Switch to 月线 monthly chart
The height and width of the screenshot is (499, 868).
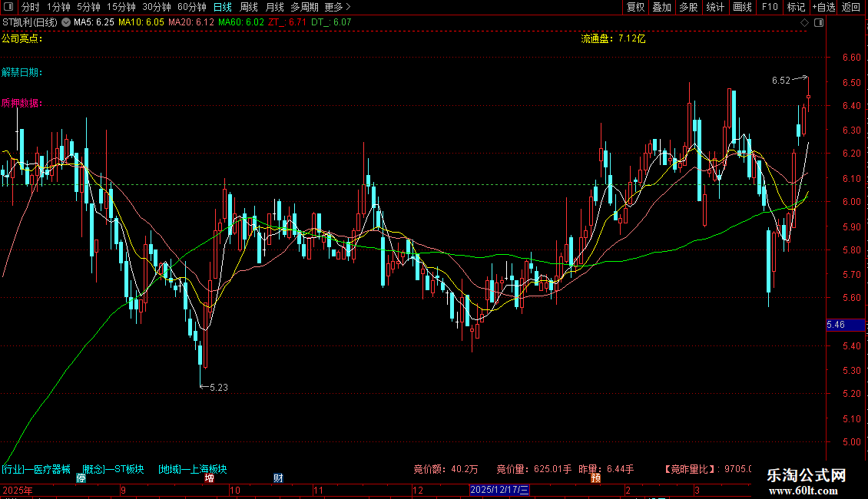tap(274, 7)
